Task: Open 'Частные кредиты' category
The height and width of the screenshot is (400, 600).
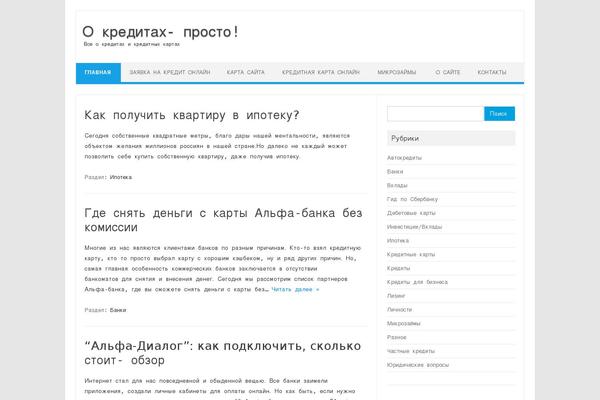Action: [x=411, y=351]
